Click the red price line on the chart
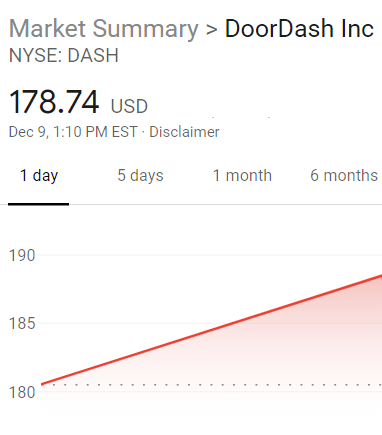Image resolution: width=382 pixels, height=435 pixels. 212,330
